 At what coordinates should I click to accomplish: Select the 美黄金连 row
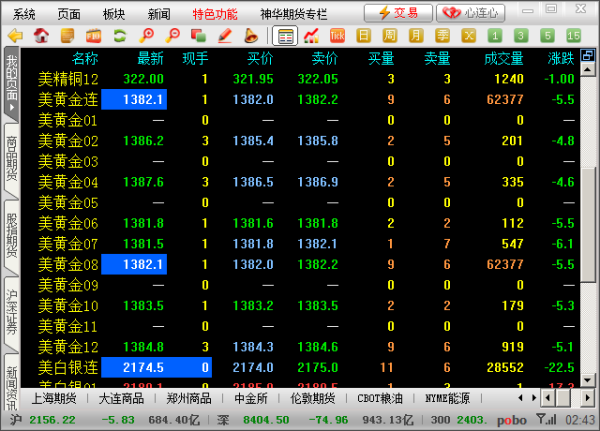[300, 100]
